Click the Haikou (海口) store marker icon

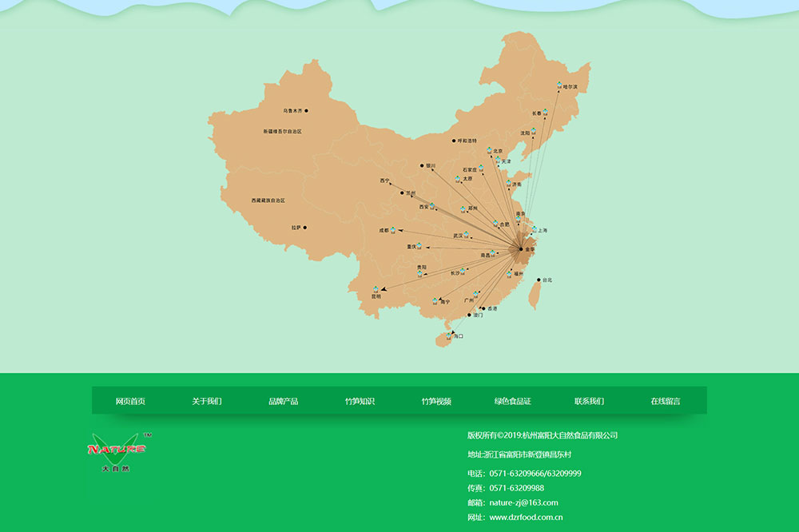(x=449, y=336)
